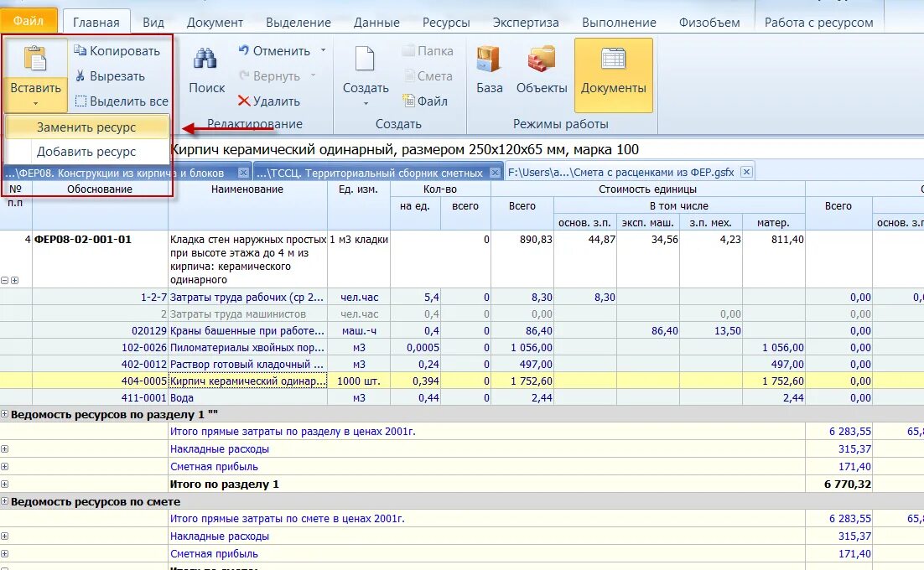Expand the ФЕР08-02-001-01 row with plus box
This screenshot has height=570, width=924.
(x=15, y=280)
